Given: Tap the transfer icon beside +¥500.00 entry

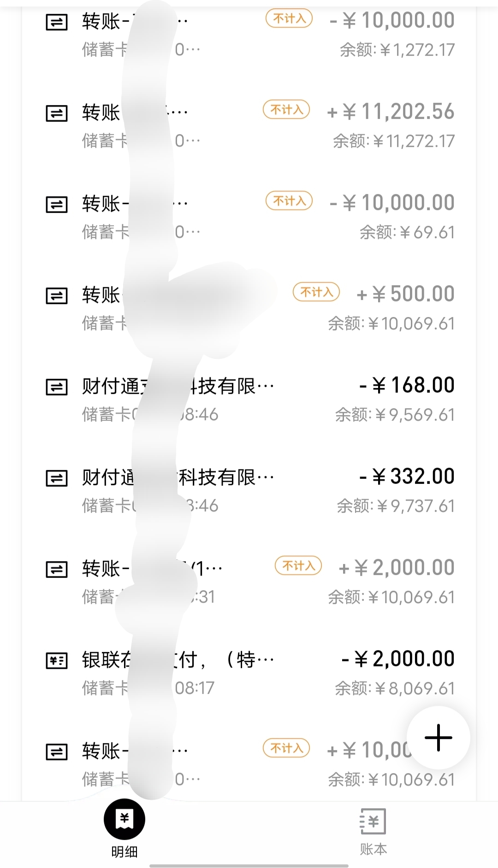Looking at the screenshot, I should click(57, 296).
